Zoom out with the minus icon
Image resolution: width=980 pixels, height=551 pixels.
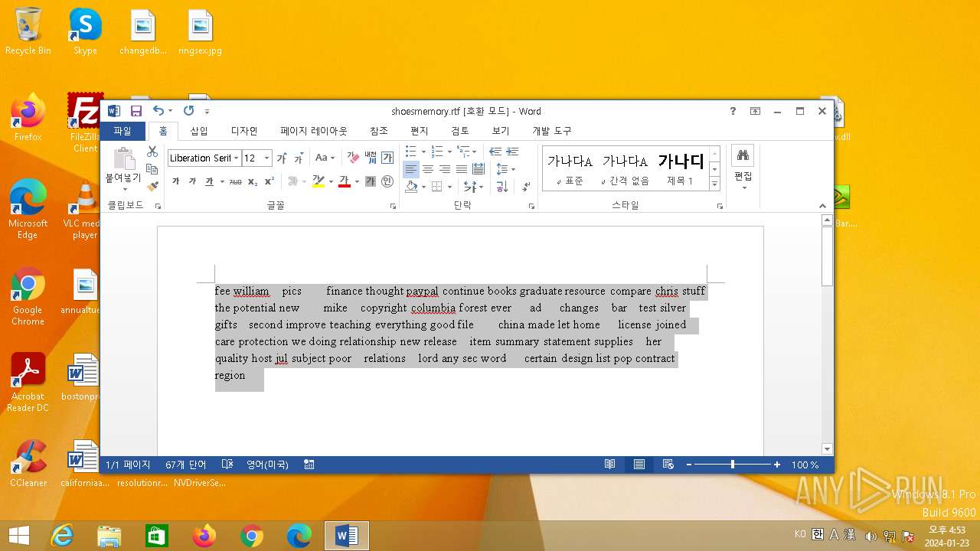(689, 465)
